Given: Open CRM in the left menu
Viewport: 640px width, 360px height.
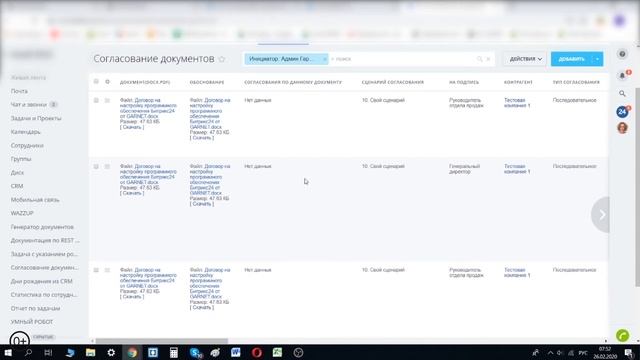Looking at the screenshot, I should coord(17,186).
